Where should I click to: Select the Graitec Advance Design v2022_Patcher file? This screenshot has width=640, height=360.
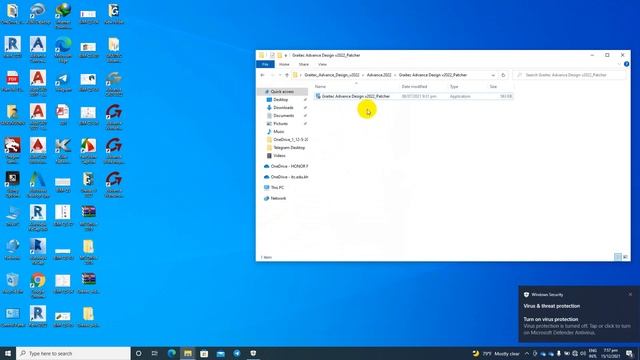pyautogui.click(x=413, y=96)
